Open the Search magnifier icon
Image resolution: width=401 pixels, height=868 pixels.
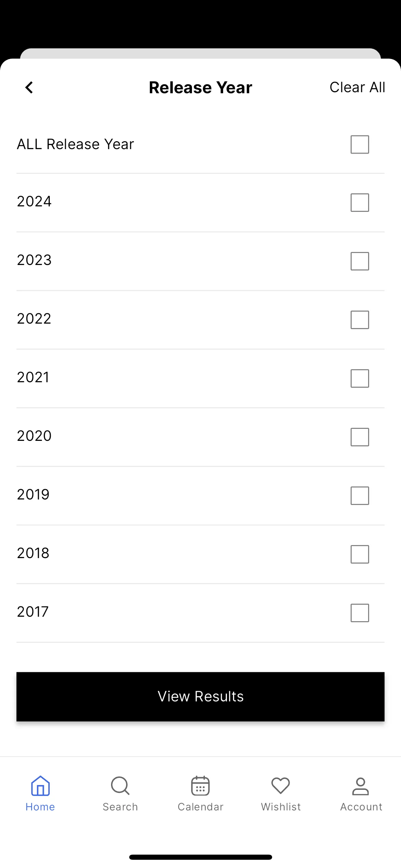pos(120,786)
